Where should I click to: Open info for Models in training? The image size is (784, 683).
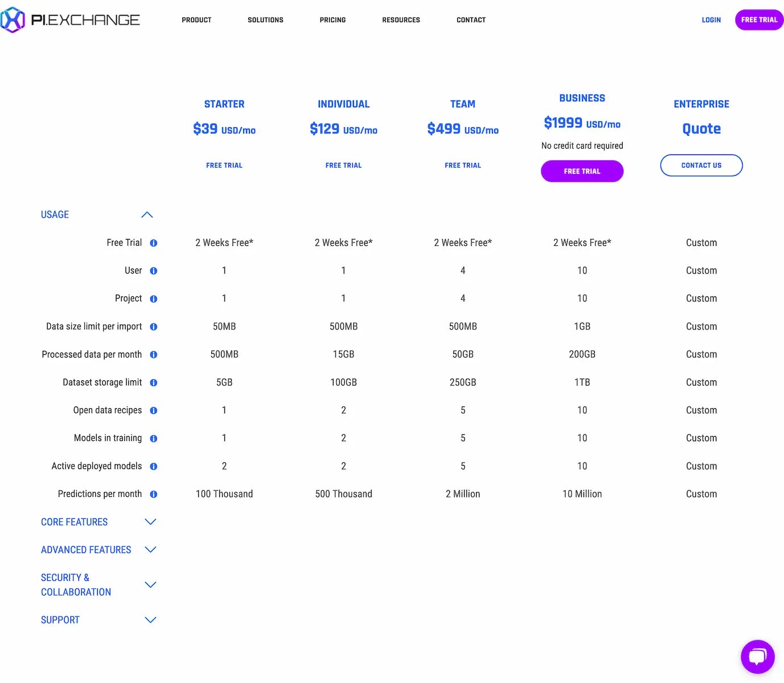(x=153, y=438)
